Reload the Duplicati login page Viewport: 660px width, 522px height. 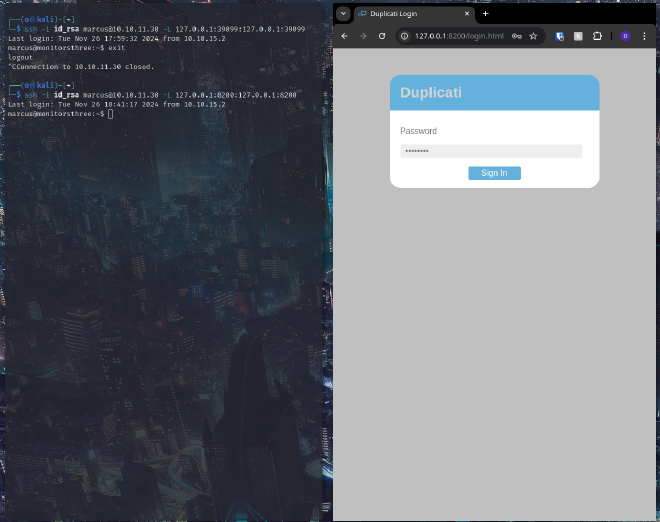click(x=382, y=36)
